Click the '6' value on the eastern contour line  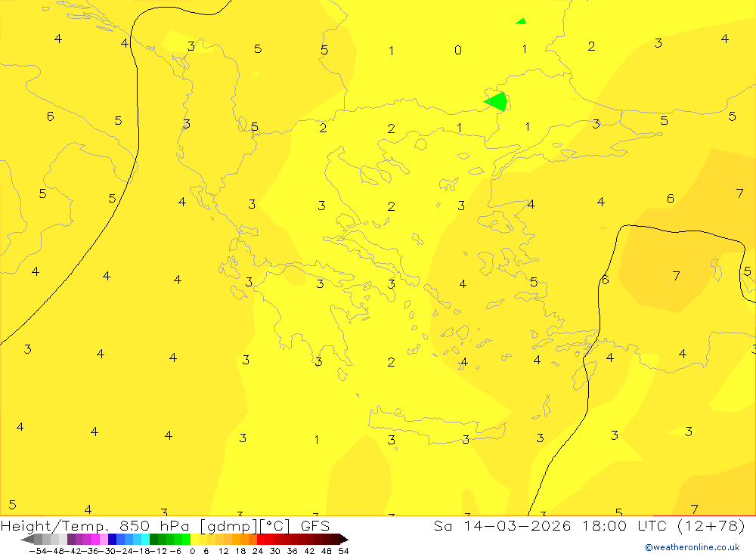(606, 279)
